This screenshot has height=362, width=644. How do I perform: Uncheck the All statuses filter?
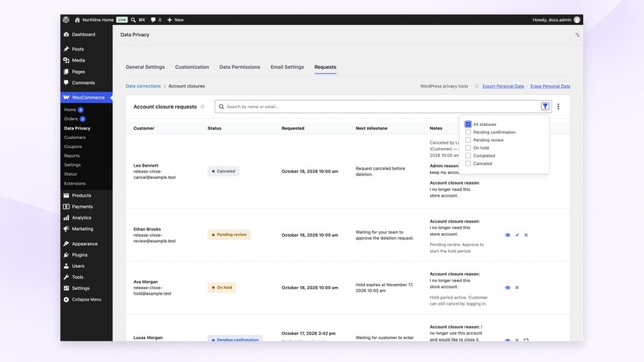[x=468, y=124]
